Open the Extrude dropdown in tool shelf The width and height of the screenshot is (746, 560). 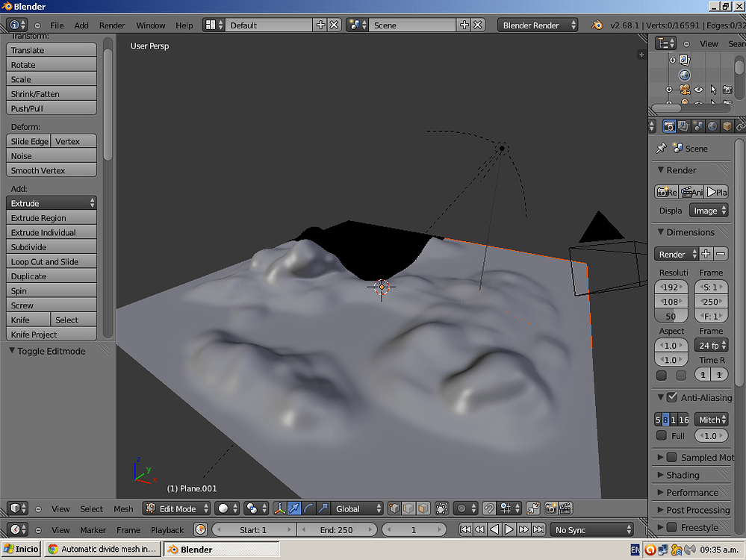(52, 203)
